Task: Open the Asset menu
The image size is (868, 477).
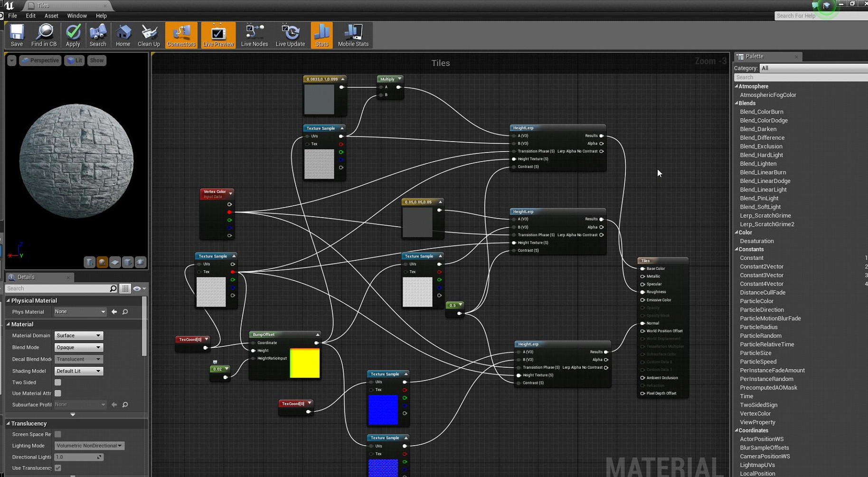Action: pyautogui.click(x=51, y=16)
